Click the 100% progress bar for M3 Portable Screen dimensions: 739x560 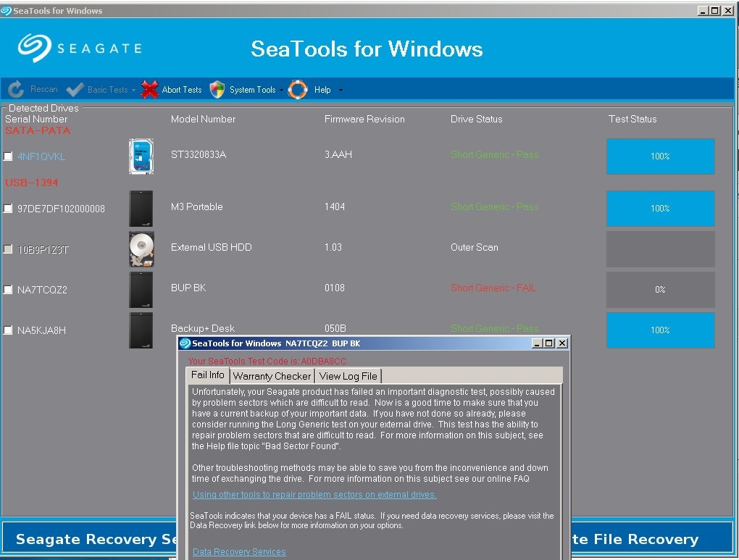coord(660,209)
